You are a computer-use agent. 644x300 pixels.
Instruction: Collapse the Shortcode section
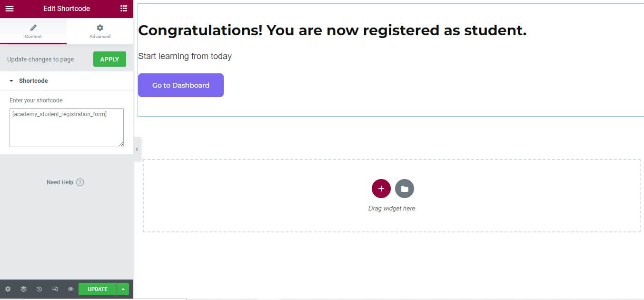point(11,81)
